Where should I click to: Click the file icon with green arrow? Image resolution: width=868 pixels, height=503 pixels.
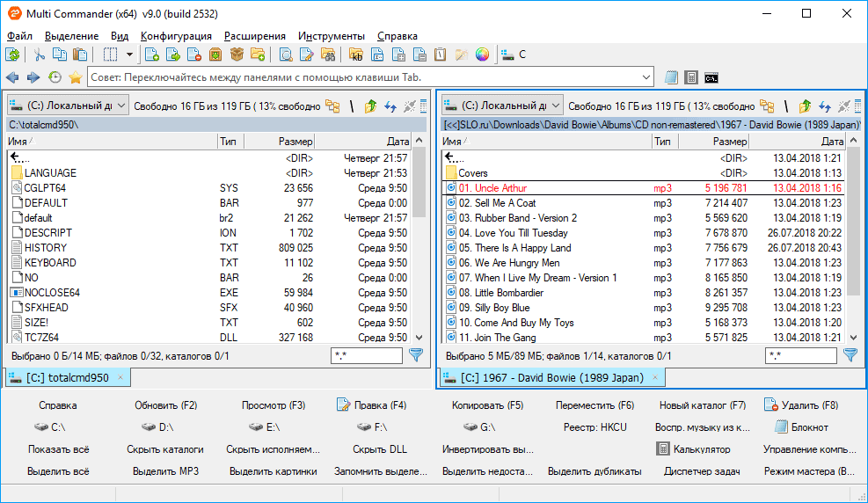(172, 55)
